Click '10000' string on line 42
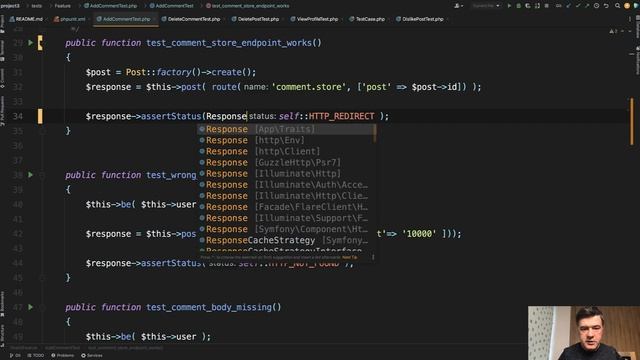Image resolution: width=640 pixels, height=360 pixels. tap(419, 234)
